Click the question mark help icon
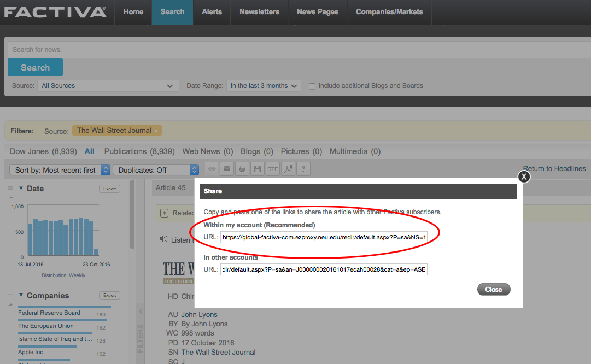Screen dimensions: 591x364 click(303, 169)
